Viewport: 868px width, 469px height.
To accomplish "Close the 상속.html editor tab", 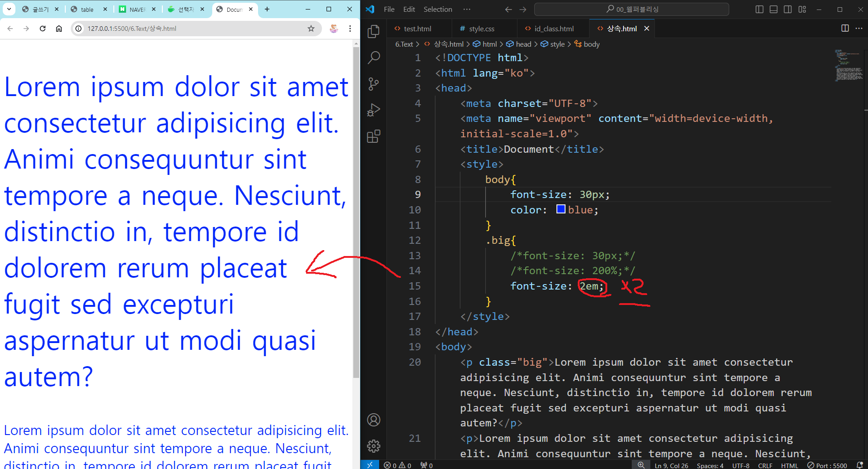I will (x=647, y=29).
